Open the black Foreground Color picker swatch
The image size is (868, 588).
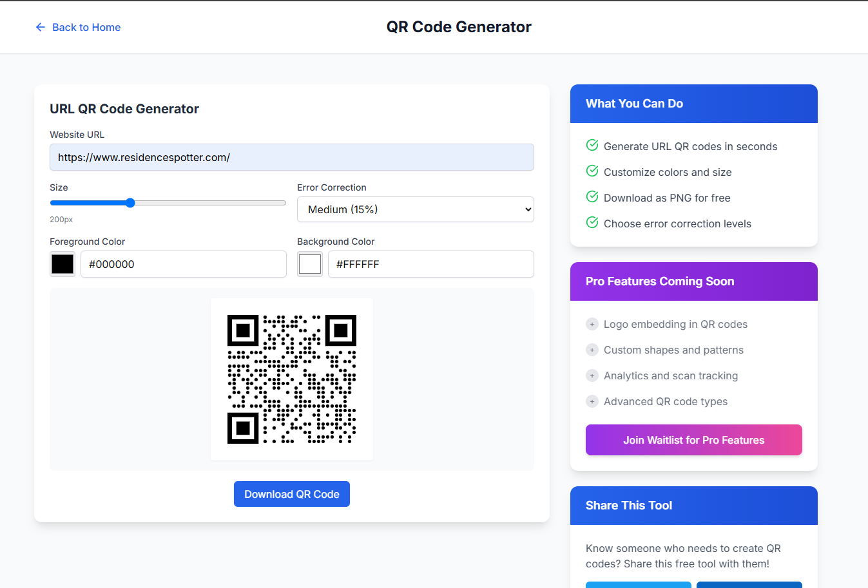point(62,264)
